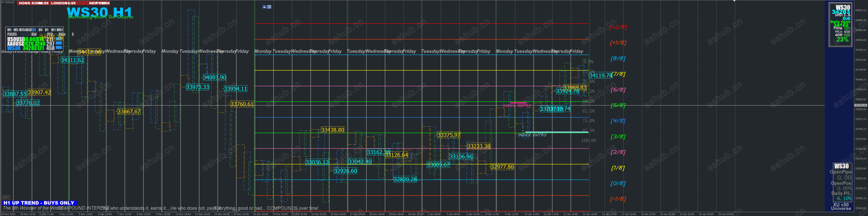The height and width of the screenshot is (216, 868).
Task: Select the highlighted H1 timeframe
Action: click(34, 30)
